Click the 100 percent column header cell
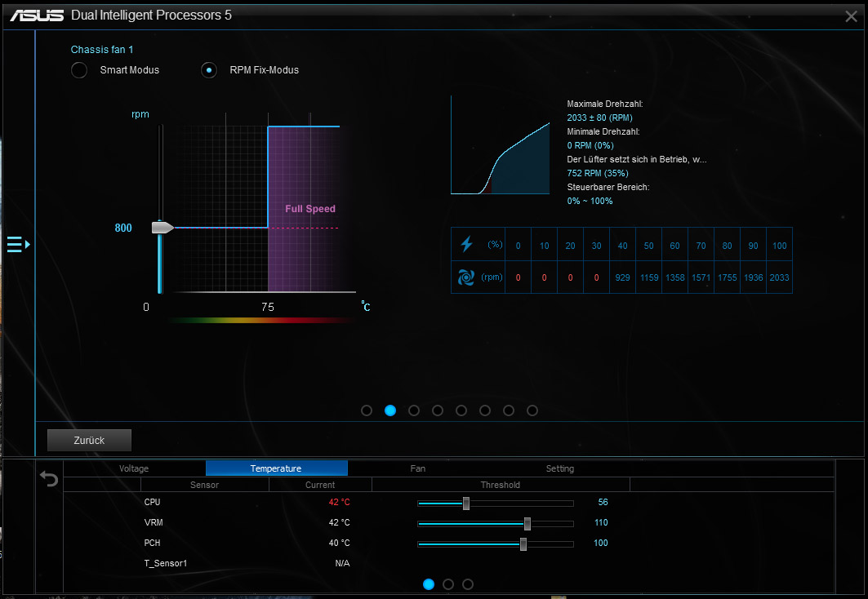The image size is (868, 599). pyautogui.click(x=780, y=246)
